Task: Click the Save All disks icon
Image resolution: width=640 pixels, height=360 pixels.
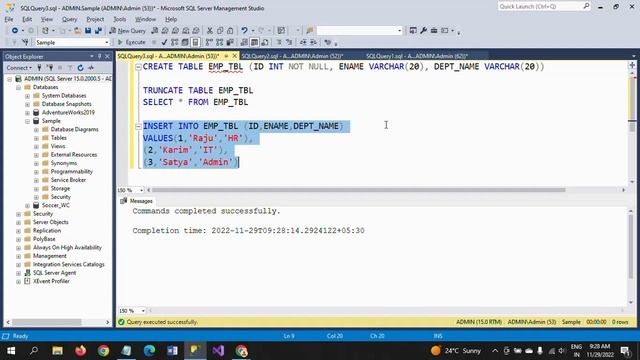Action: 98,31
